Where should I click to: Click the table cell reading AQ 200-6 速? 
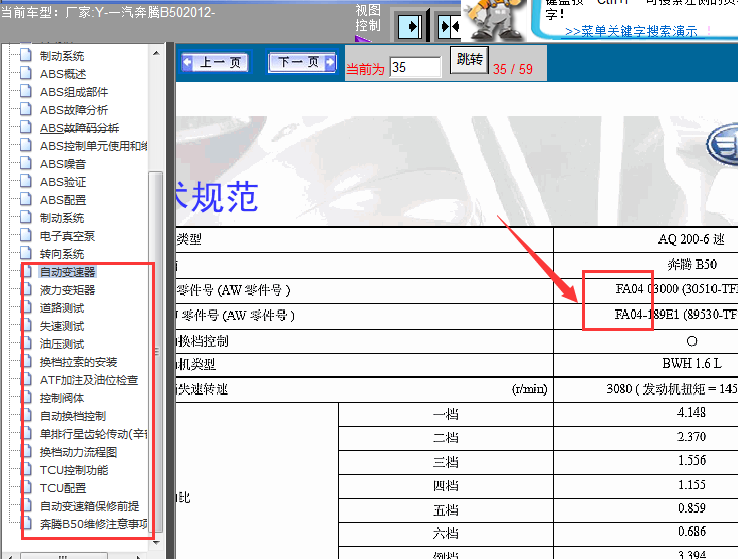(x=691, y=240)
